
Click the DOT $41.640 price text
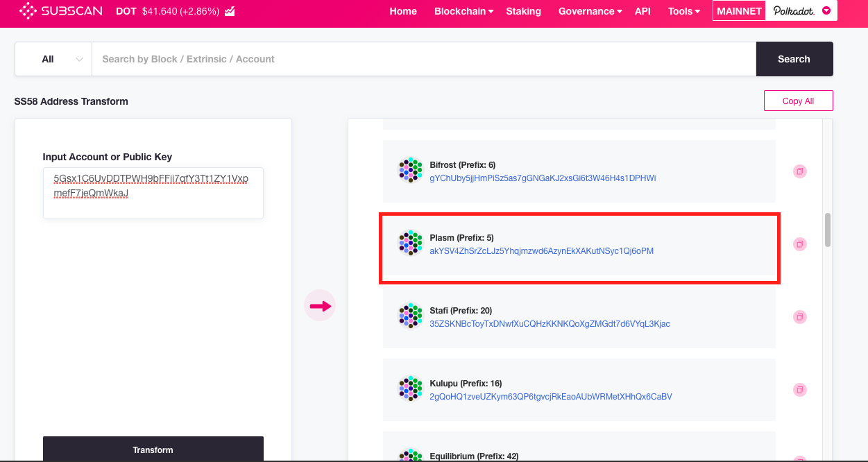[x=167, y=12]
